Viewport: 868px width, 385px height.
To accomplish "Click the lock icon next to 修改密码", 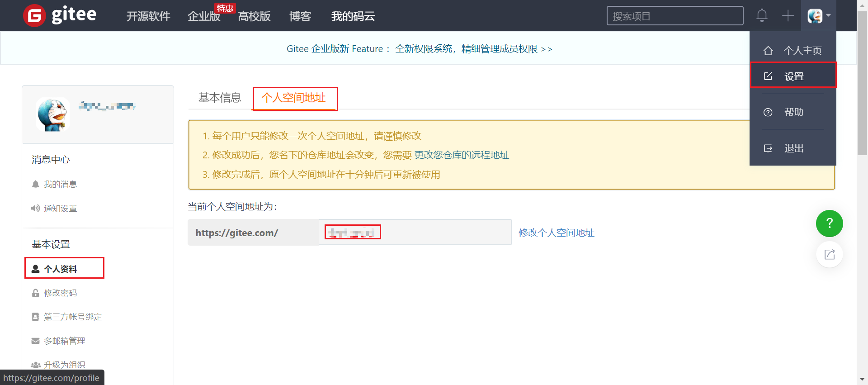I will point(35,293).
